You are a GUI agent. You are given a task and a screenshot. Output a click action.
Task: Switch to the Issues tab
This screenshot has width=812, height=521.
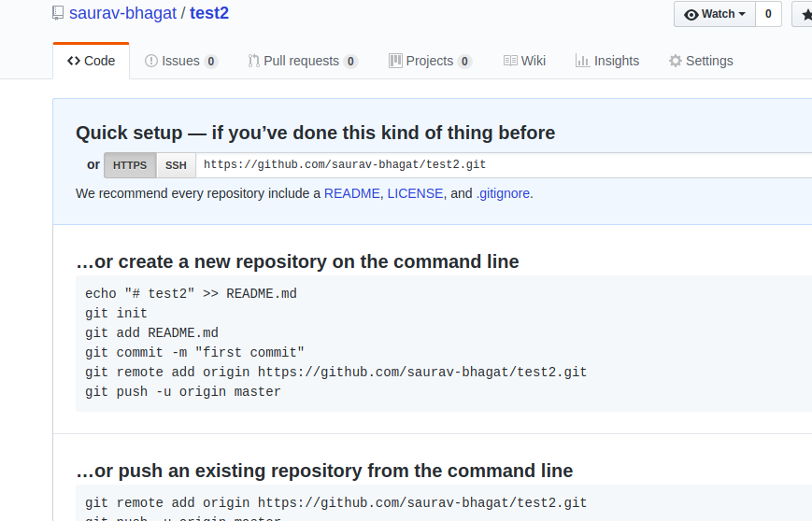pyautogui.click(x=180, y=61)
